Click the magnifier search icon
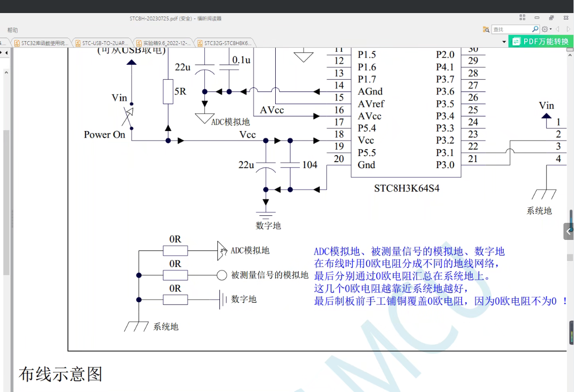This screenshot has height=392, width=574. pos(535,29)
